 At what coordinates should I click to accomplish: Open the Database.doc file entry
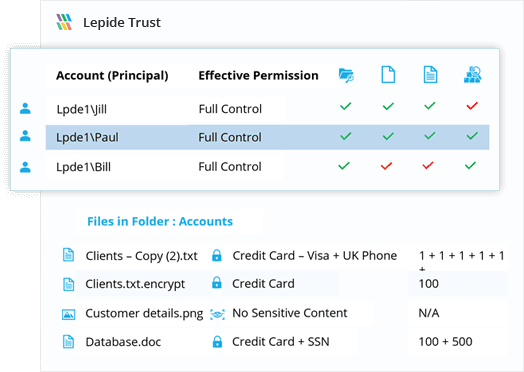coord(123,342)
